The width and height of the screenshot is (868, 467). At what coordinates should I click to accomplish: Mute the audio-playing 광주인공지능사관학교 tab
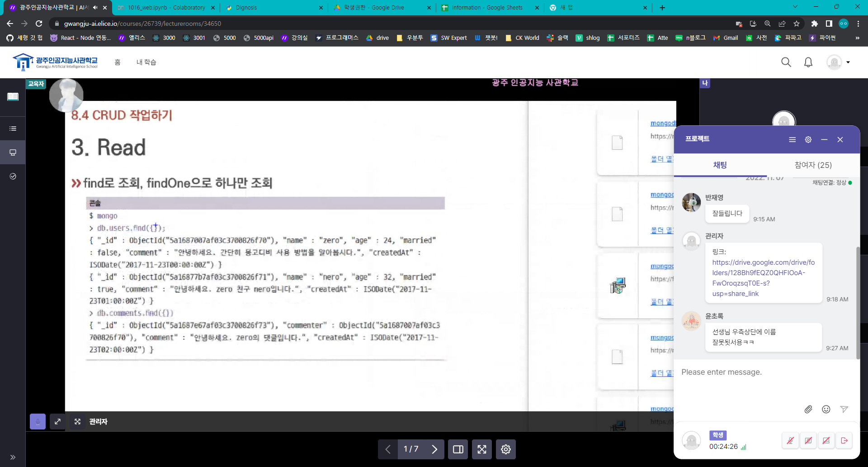(95, 7)
